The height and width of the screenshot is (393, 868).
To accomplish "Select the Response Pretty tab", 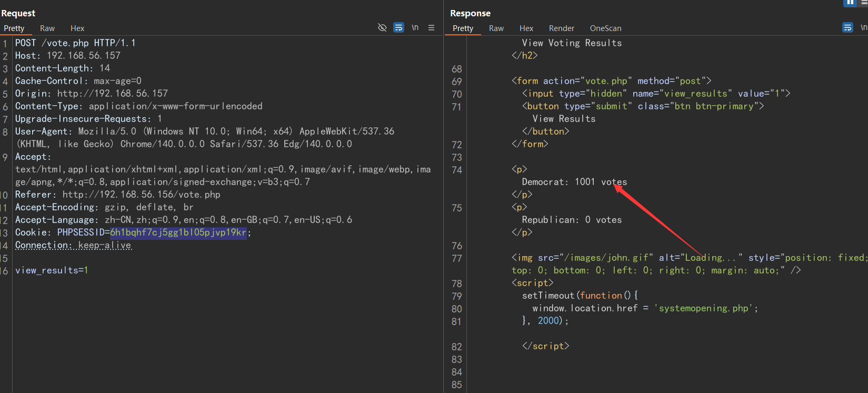I will pyautogui.click(x=463, y=28).
